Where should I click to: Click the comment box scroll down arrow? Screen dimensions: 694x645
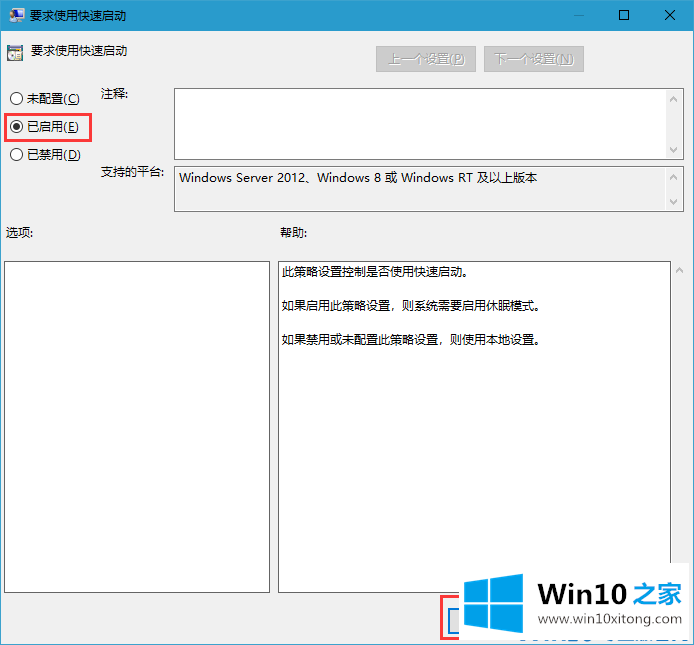(673, 150)
